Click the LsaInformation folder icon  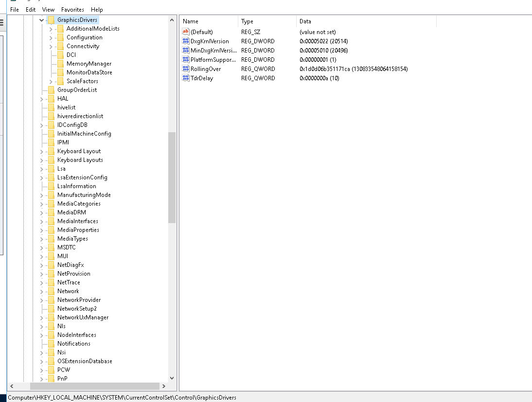click(x=51, y=186)
